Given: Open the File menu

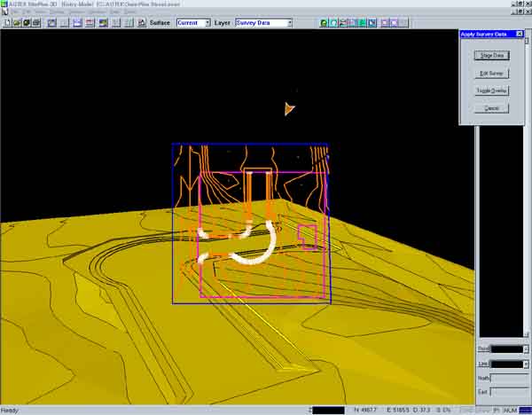Looking at the screenshot, I should coord(15,12).
